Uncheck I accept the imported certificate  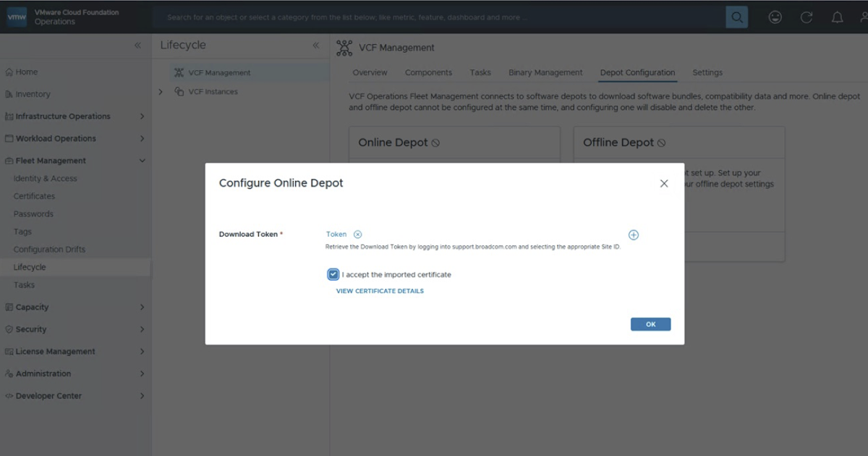(x=333, y=274)
